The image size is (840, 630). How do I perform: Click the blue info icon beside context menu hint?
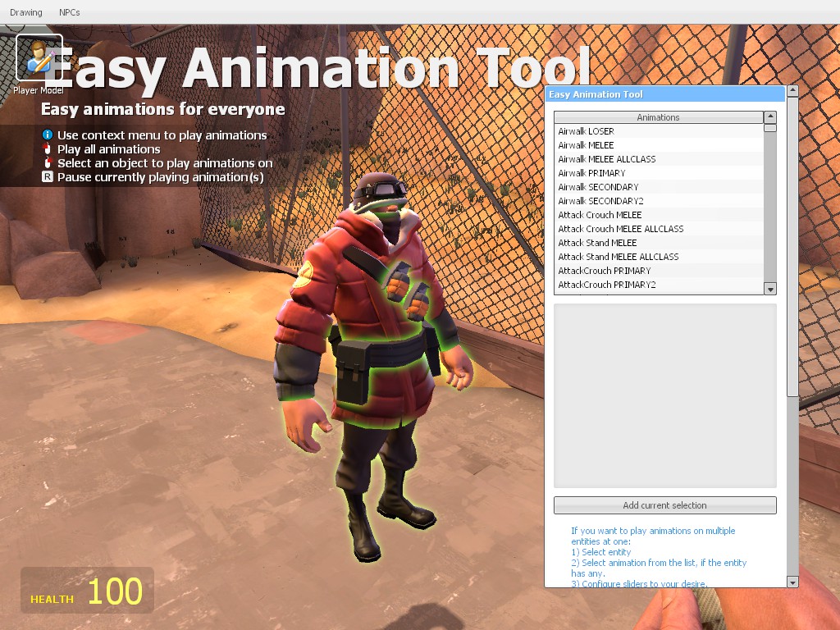(x=47, y=135)
